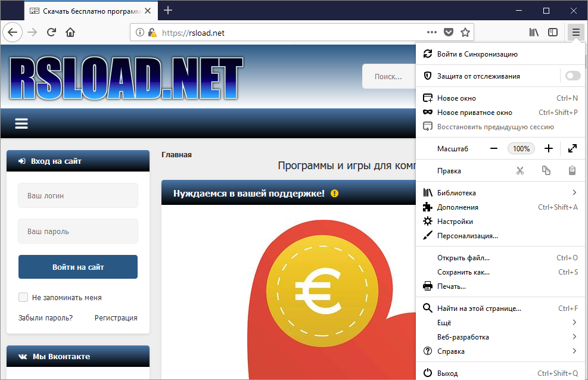Select 'Найти на этой странице...'
Viewport: 588px width, 380px height.
coord(500,309)
